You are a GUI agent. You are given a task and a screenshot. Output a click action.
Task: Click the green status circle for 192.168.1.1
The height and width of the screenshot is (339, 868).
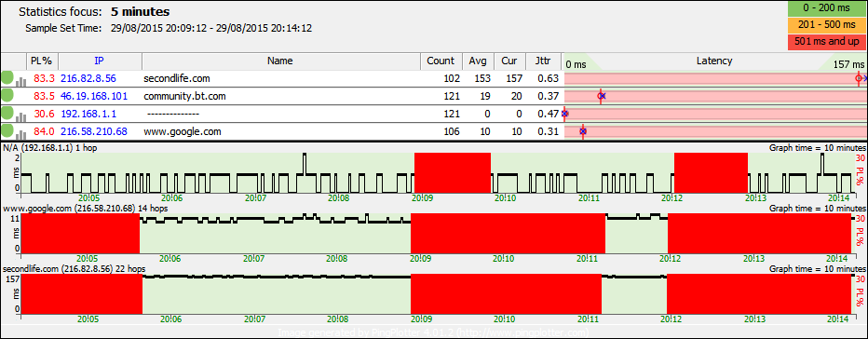click(x=7, y=114)
